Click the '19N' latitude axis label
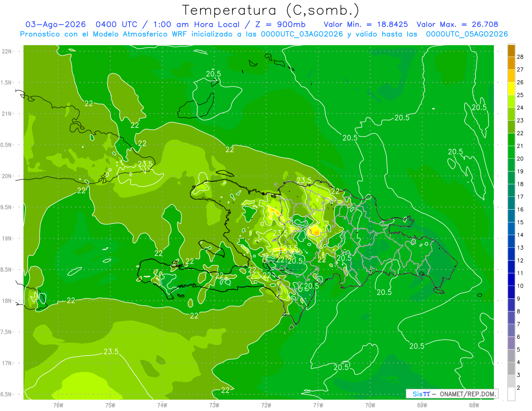The image size is (532, 411). (x=7, y=238)
